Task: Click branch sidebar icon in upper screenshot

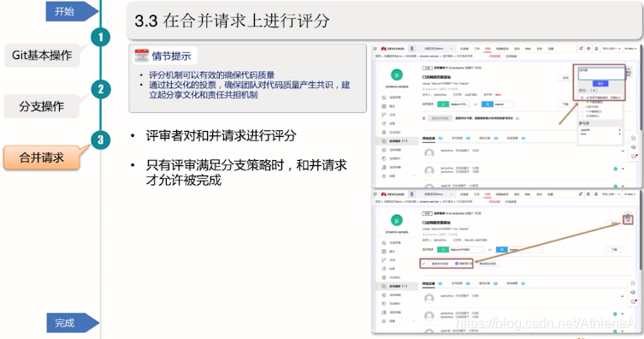Action: (x=384, y=115)
